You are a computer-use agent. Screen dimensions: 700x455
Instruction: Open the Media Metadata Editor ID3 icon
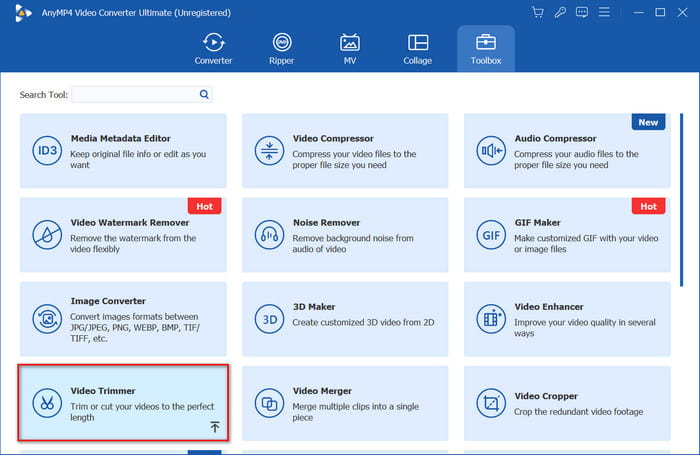pos(47,151)
